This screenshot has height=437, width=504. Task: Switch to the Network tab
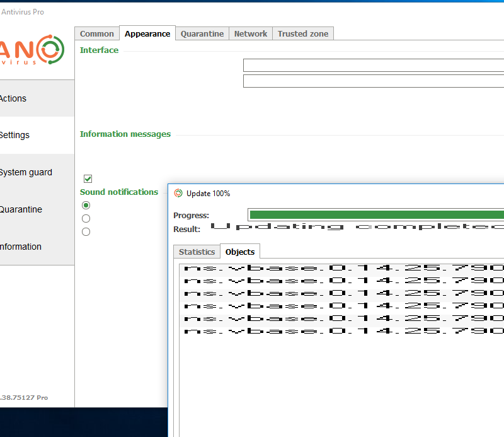[251, 34]
